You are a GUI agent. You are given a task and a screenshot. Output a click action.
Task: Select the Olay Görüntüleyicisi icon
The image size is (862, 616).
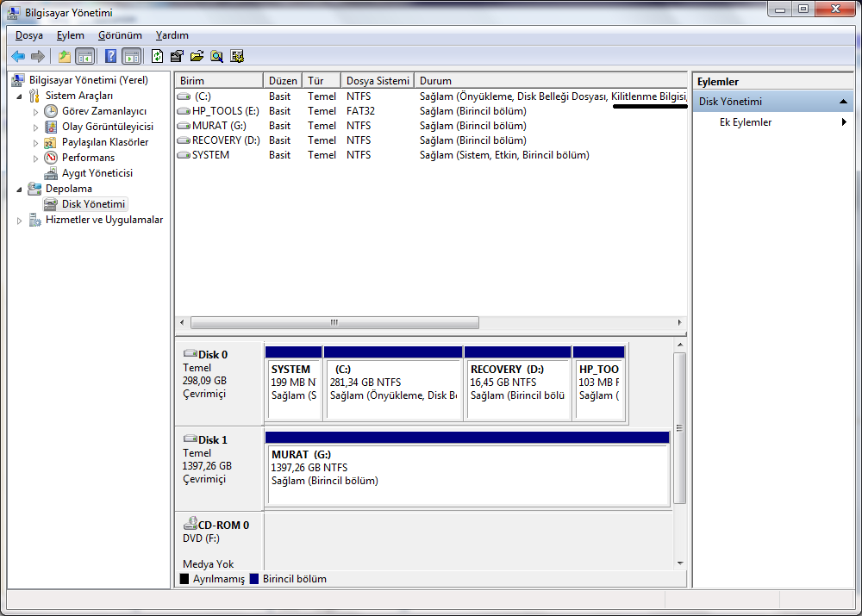coord(51,127)
